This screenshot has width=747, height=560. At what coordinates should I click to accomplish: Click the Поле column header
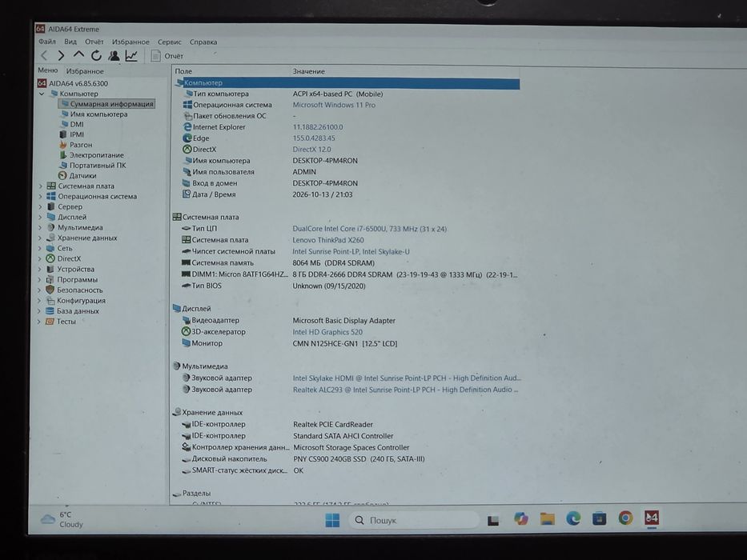click(x=183, y=71)
